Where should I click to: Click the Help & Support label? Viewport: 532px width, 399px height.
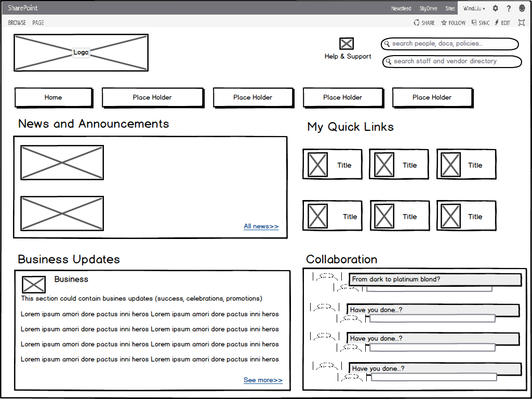click(348, 56)
